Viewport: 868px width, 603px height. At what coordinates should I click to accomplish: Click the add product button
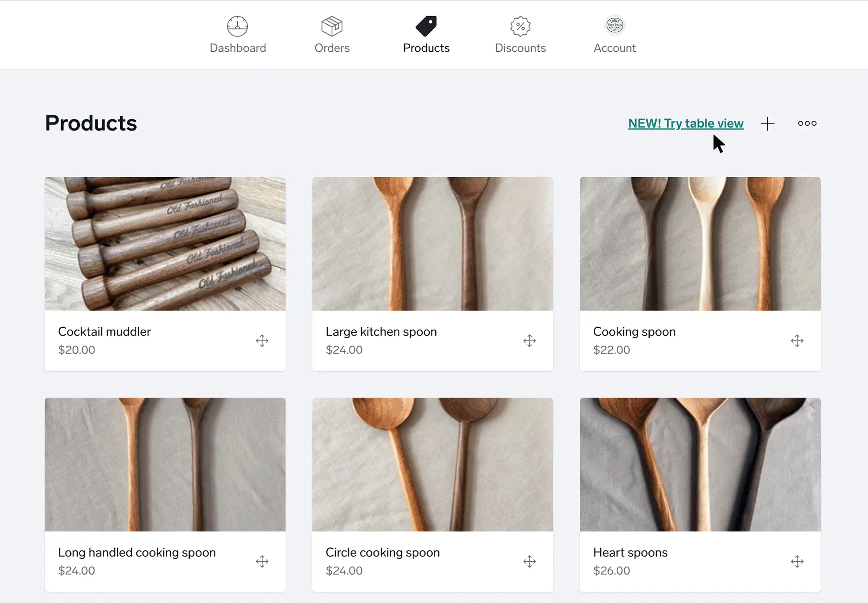(x=768, y=123)
